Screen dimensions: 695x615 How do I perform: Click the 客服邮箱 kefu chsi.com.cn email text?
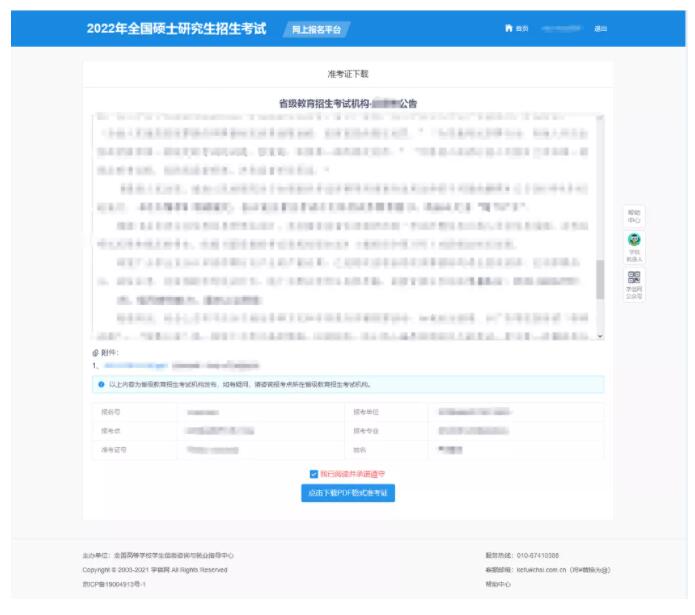(x=548, y=570)
